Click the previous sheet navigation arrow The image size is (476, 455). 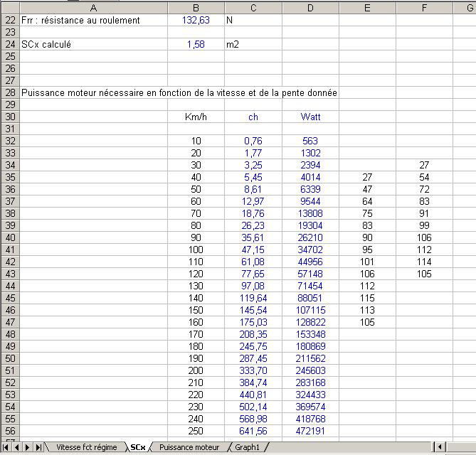coord(17,448)
